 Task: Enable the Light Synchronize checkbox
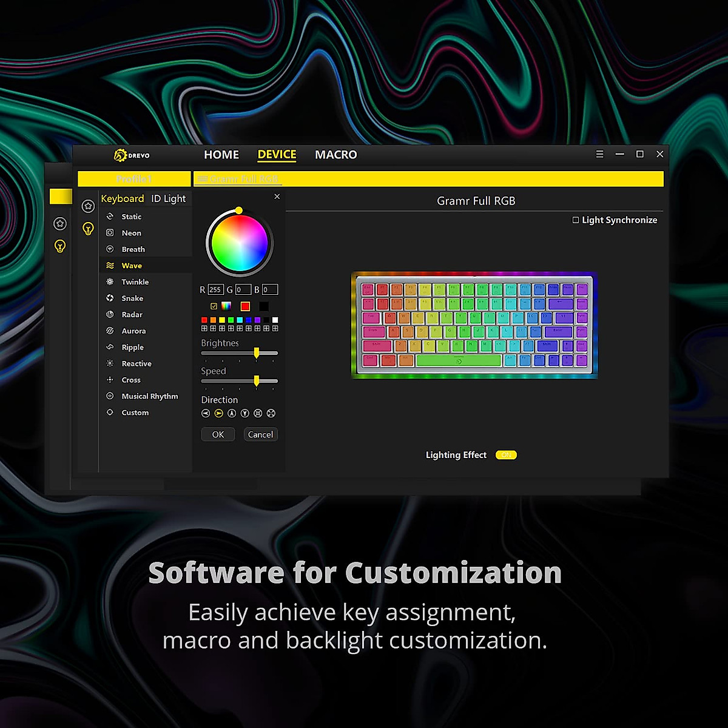point(576,220)
